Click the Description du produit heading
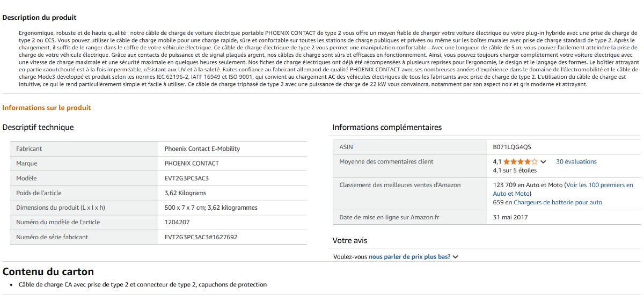This screenshot has width=644, height=295. tap(39, 18)
